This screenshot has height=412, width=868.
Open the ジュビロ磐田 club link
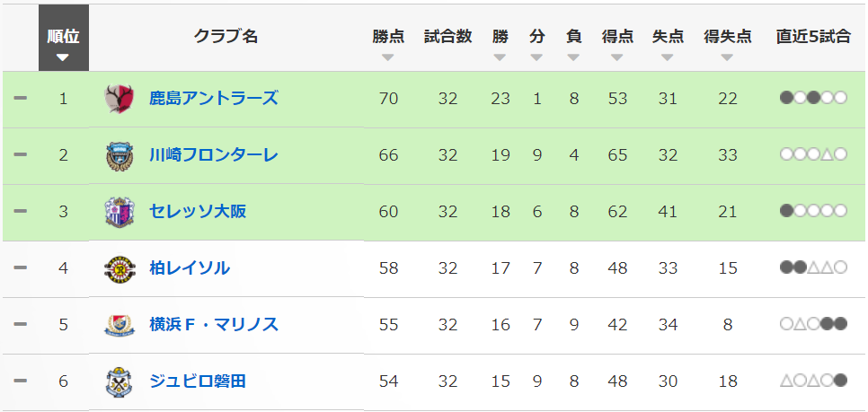198,381
